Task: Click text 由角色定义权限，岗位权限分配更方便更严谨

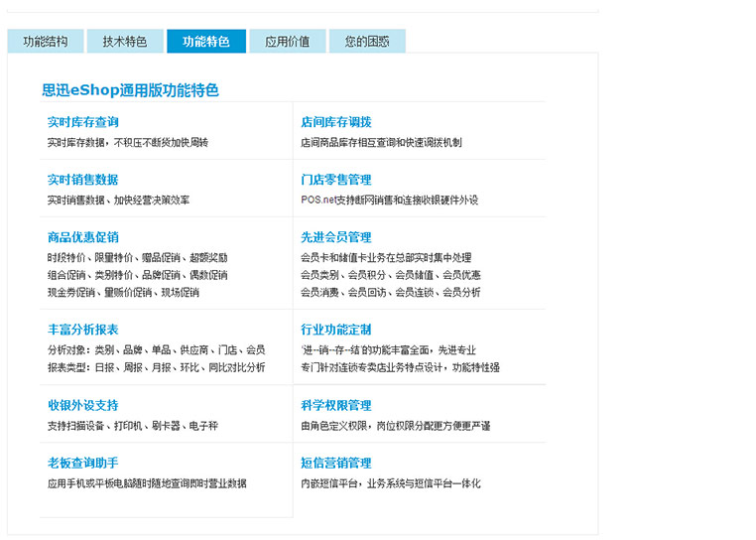Action: click(395, 425)
